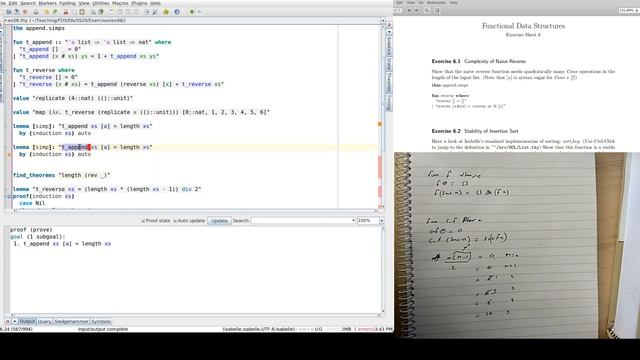Image resolution: width=640 pixels, height=360 pixels.
Task: Click the undo toolbar icon
Action: tap(47, 12)
